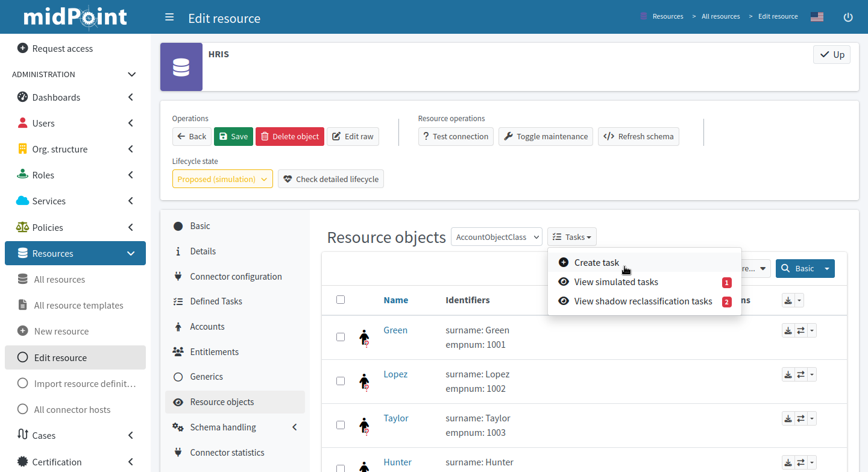Image resolution: width=868 pixels, height=472 pixels.
Task: Switch language via the US flag
Action: pos(817,16)
